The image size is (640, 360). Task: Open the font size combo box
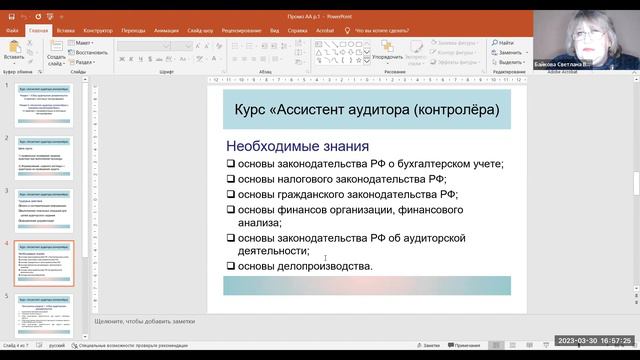181,46
